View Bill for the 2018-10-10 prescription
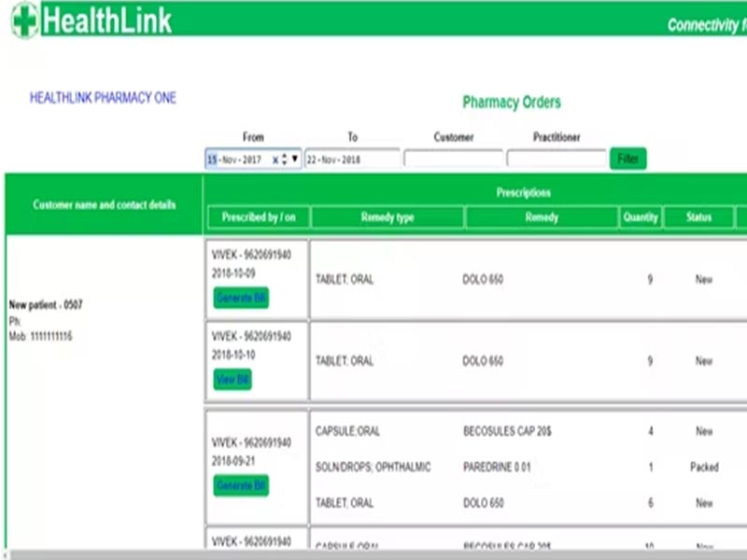 pos(233,380)
